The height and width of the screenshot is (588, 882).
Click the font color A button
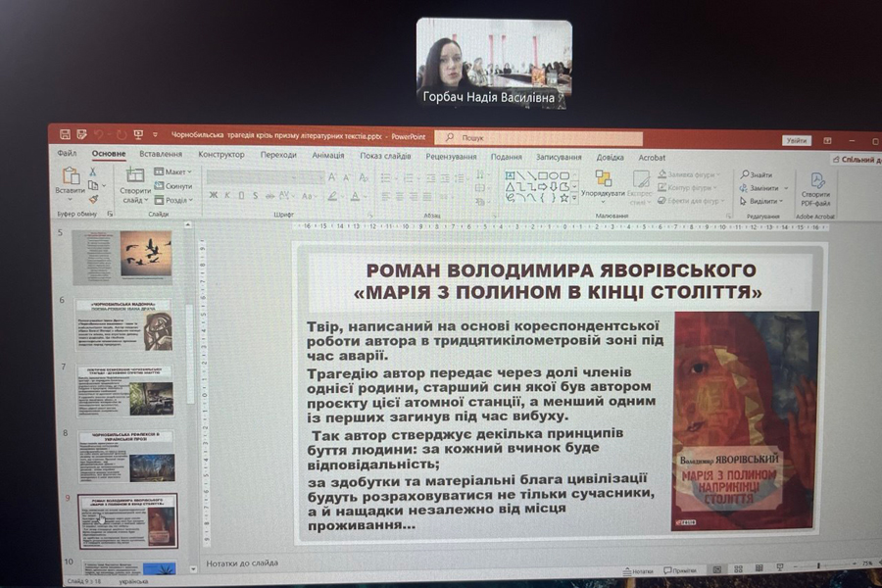click(x=355, y=196)
